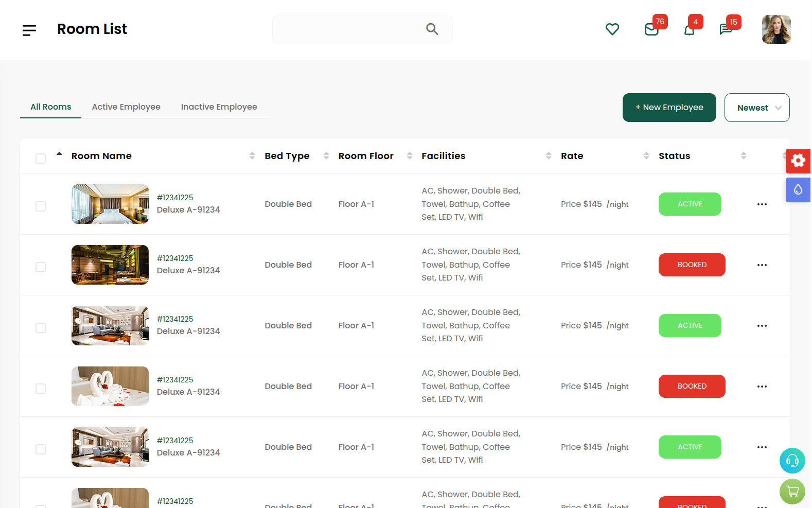Open the headset support chat button
Viewport: 812px width, 508px height.
coord(792,461)
